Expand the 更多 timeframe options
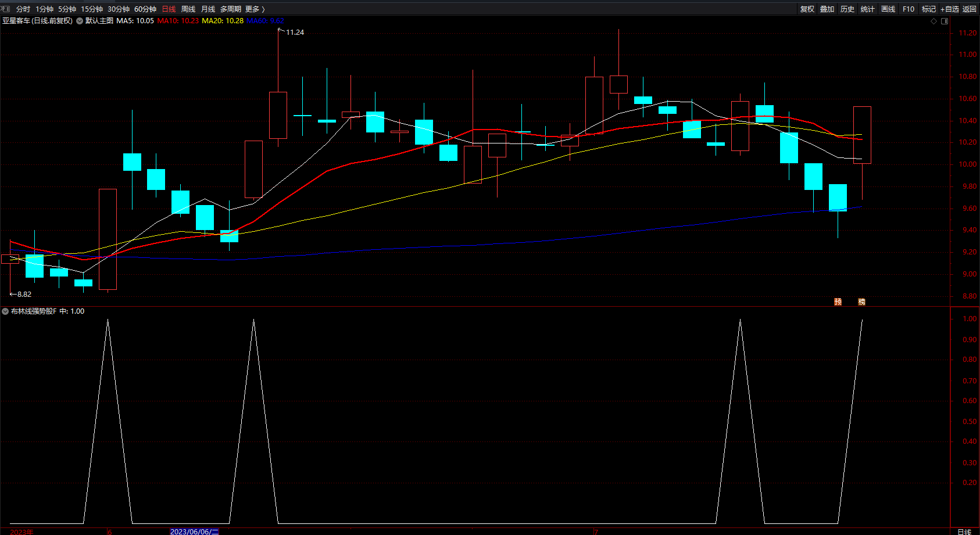Viewport: 980px width, 535px height. click(x=255, y=9)
